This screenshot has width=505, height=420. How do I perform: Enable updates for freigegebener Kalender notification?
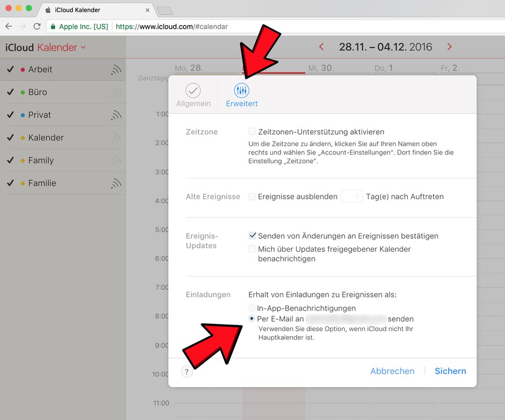tap(252, 249)
